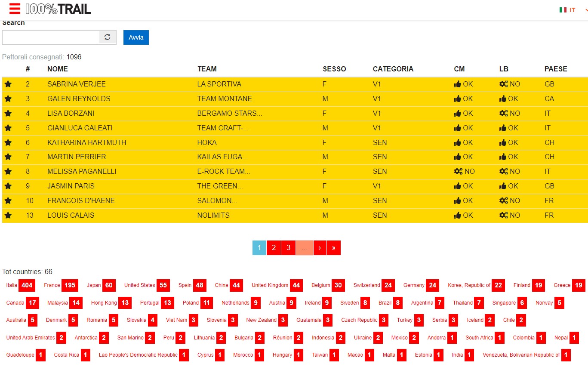Image resolution: width=588 pixels, height=370 pixels.
Task: Click team name NOLIMITS
Action: (x=213, y=215)
